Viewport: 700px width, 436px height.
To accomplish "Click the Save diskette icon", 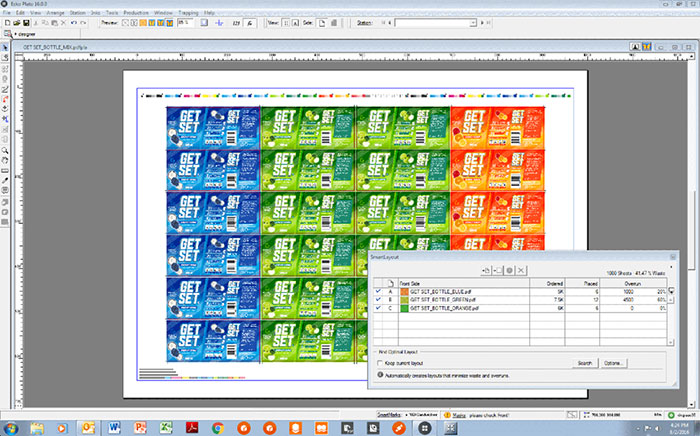I will point(26,23).
